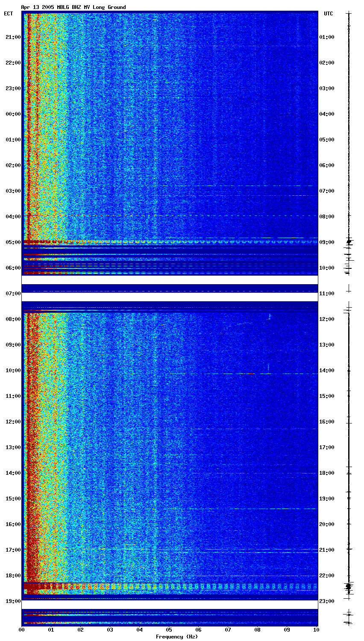This screenshot has height=641, width=364.
Task: Click the 00 frequency tick label
Action: [x=22, y=630]
